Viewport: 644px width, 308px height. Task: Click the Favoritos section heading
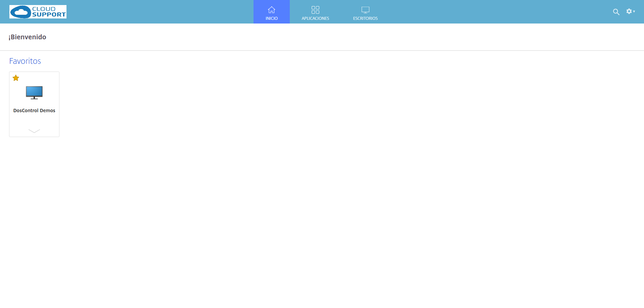25,61
